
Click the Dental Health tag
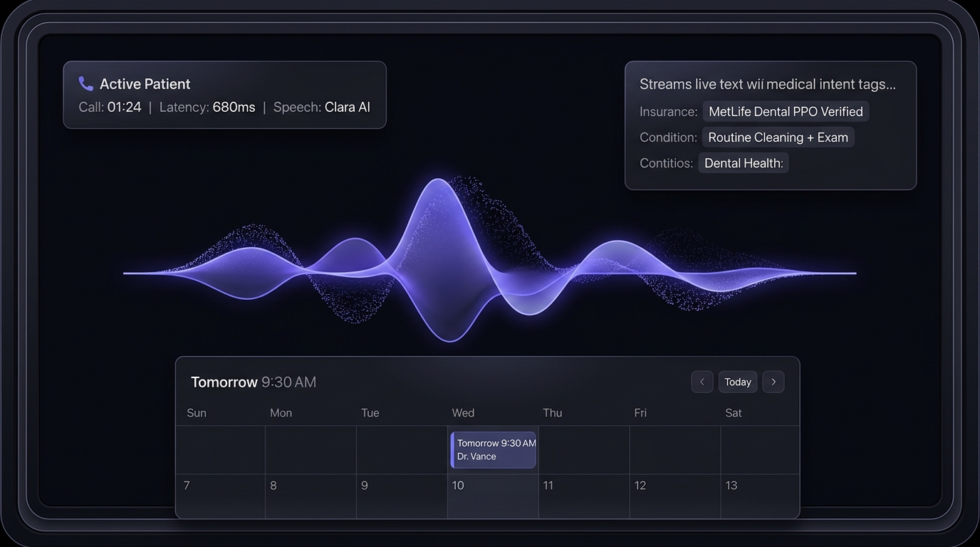point(744,163)
